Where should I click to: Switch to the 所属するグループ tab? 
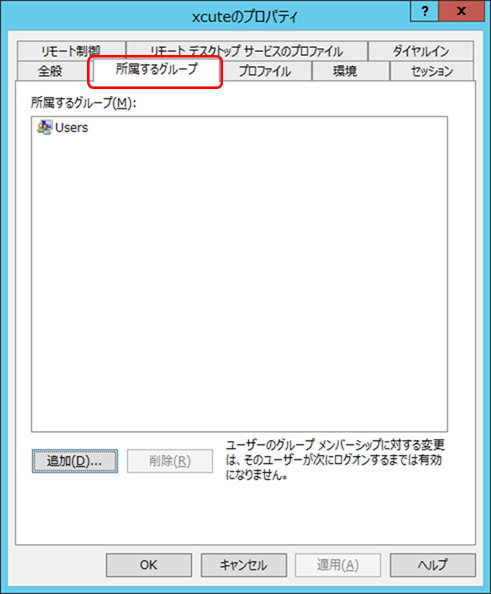tap(156, 69)
